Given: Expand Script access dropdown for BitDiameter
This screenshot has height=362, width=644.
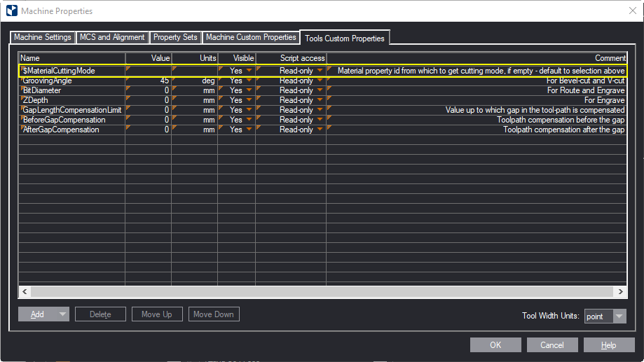Looking at the screenshot, I should 320,91.
